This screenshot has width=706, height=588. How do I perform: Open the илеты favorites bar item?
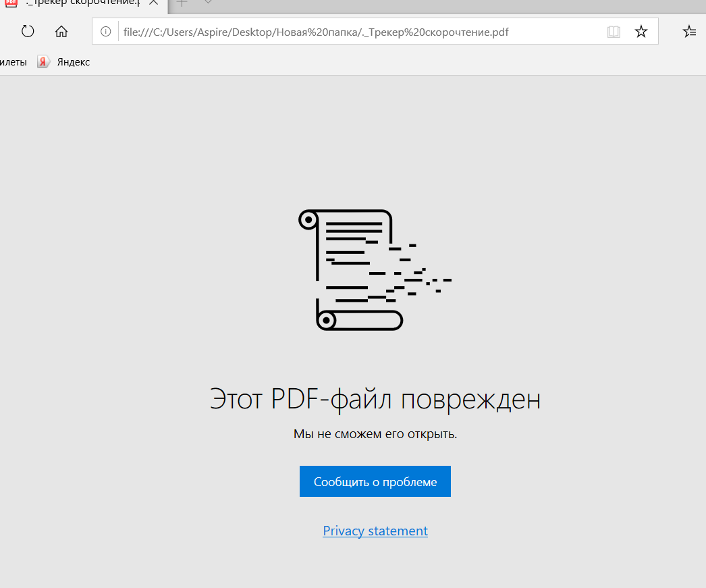click(x=13, y=62)
